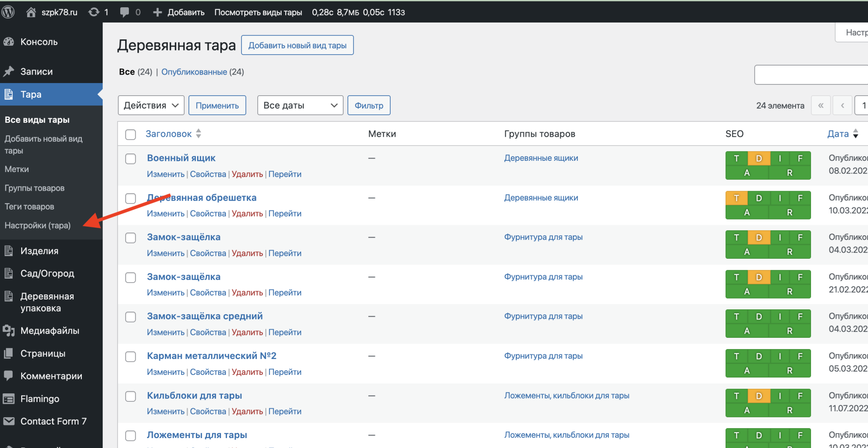Open Деревянные ящики group for Военный ящик
The height and width of the screenshot is (448, 868).
point(541,158)
